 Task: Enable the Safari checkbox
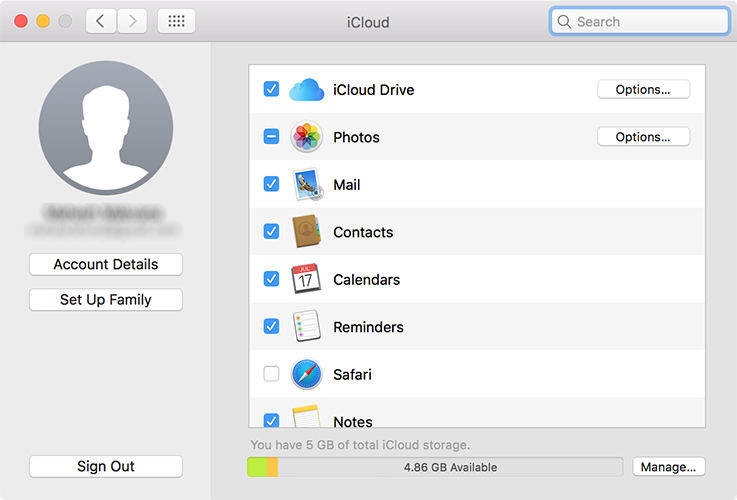click(271, 374)
